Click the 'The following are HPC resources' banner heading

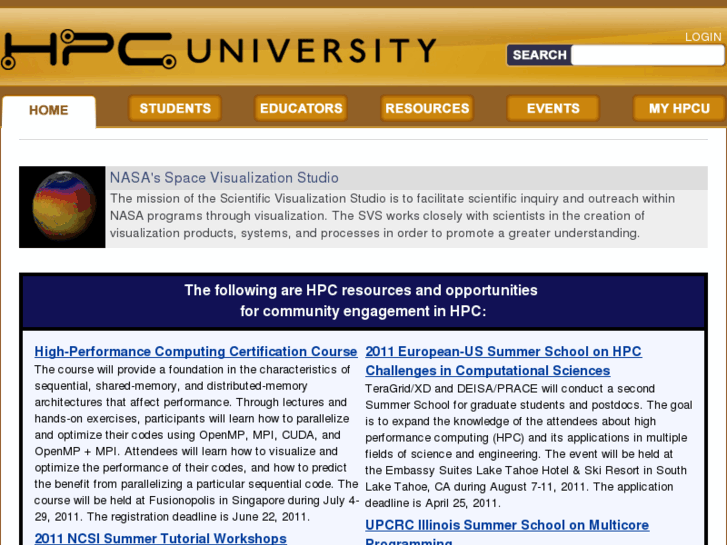[x=363, y=301]
